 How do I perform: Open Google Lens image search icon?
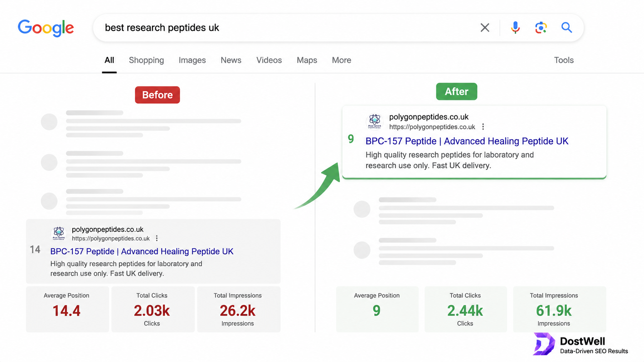(541, 28)
